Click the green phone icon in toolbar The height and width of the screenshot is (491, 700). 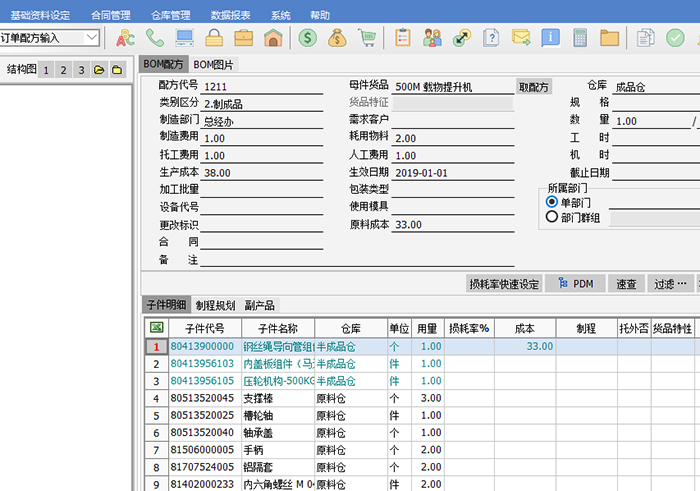pos(155,38)
